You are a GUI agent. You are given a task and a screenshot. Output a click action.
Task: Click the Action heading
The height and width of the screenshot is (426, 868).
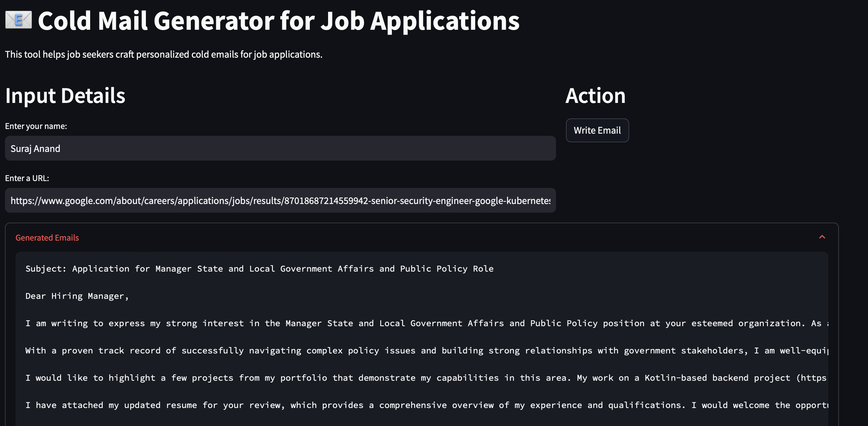click(595, 96)
